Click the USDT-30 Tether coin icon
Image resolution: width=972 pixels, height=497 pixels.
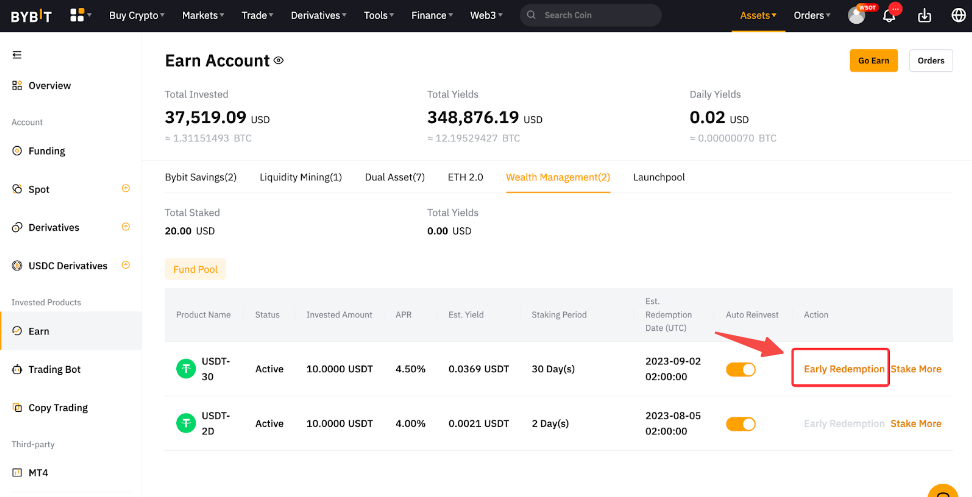pos(186,369)
